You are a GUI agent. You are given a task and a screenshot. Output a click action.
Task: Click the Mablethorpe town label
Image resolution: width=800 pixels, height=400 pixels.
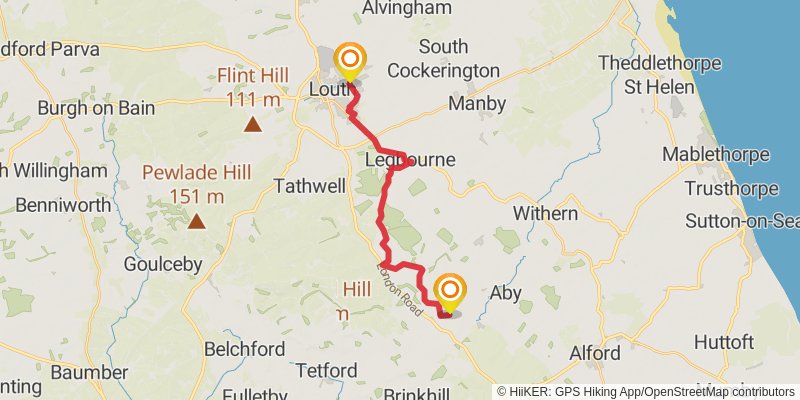tap(716, 154)
